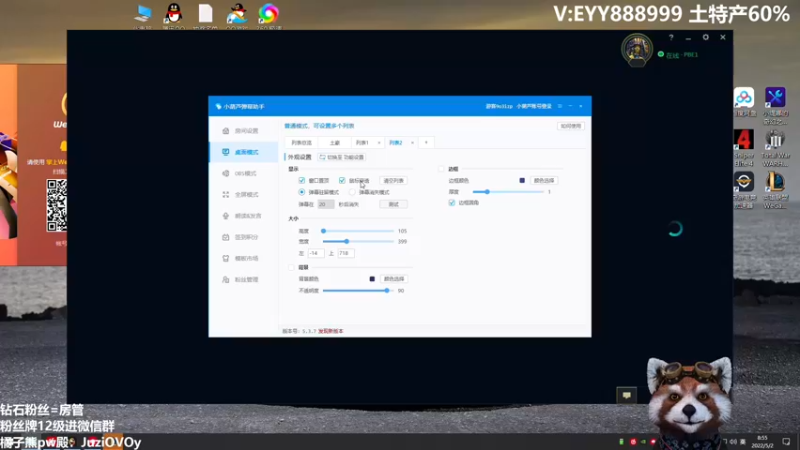Image resolution: width=800 pixels, height=450 pixels.
Task: Add a new list with the plus tab
Action: click(x=426, y=143)
